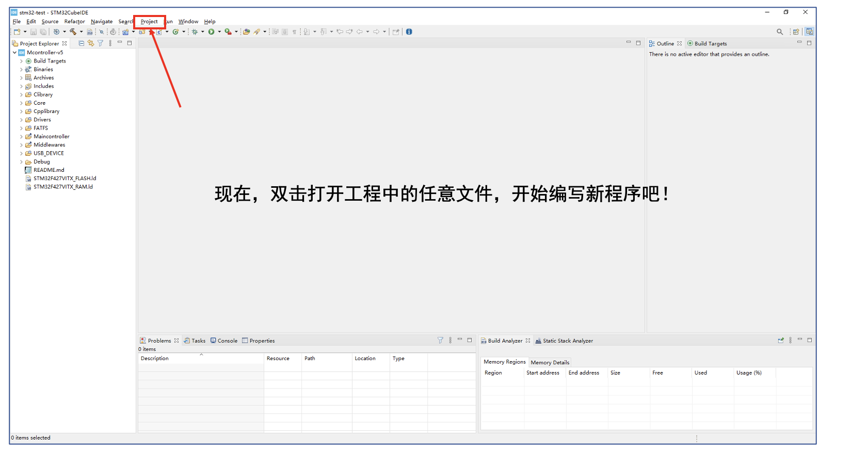Select the Memory Details tab
Screen dimensions: 868x454
click(550, 363)
